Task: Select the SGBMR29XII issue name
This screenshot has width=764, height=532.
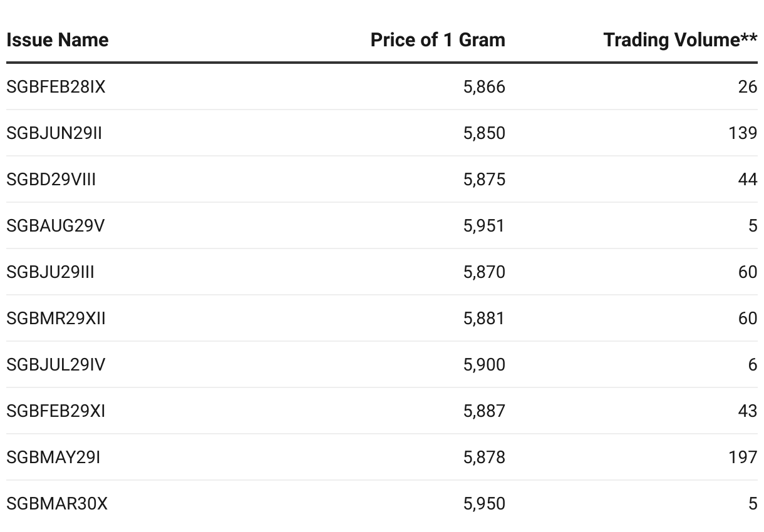Action: 56,319
